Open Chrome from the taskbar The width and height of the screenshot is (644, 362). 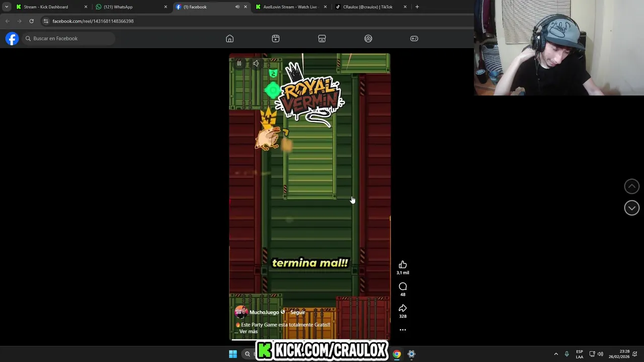[397, 354]
